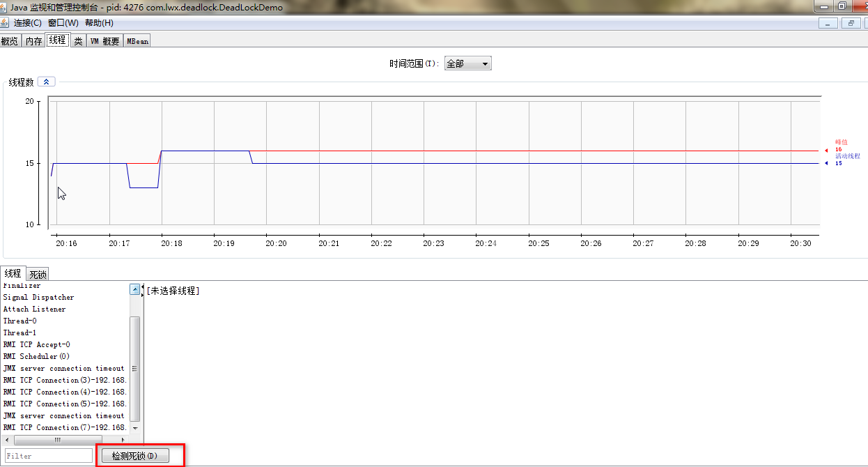This screenshot has width=868, height=467.
Task: Switch to the MBean tab
Action: coord(137,40)
